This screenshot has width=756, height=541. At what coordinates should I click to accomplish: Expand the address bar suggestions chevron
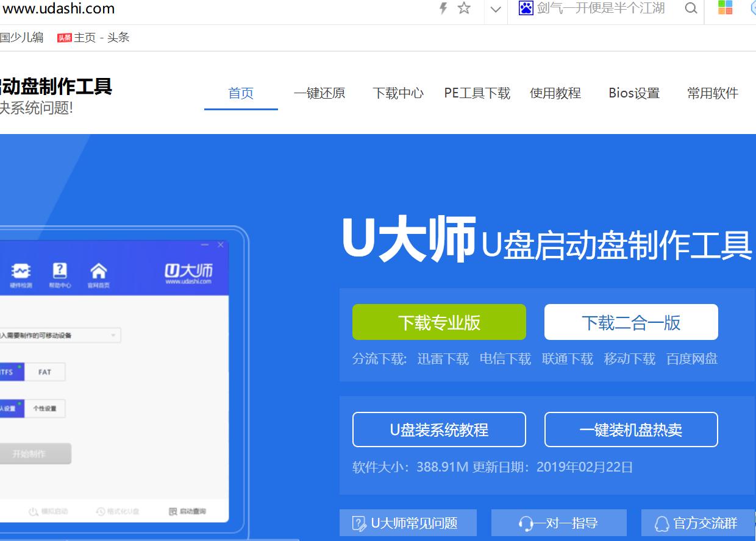coord(496,10)
